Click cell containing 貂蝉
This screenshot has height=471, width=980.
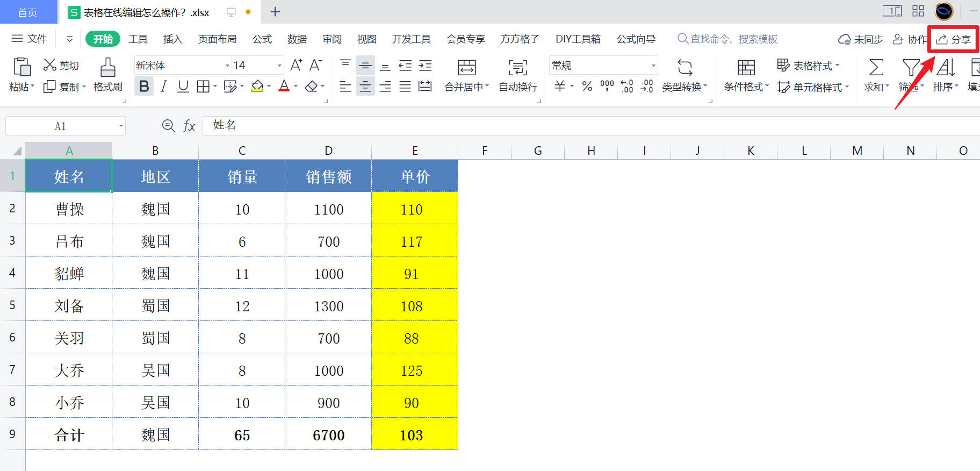point(69,273)
